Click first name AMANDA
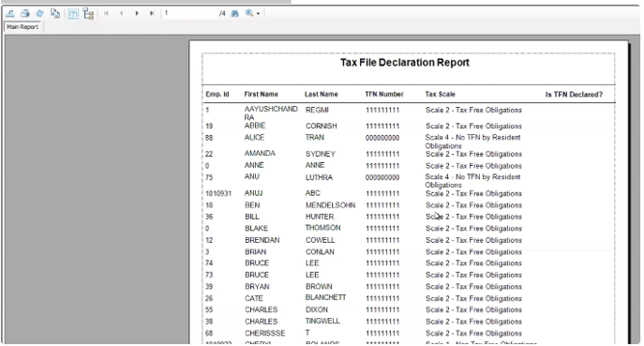Viewport: 644px width, 346px height. [x=260, y=153]
